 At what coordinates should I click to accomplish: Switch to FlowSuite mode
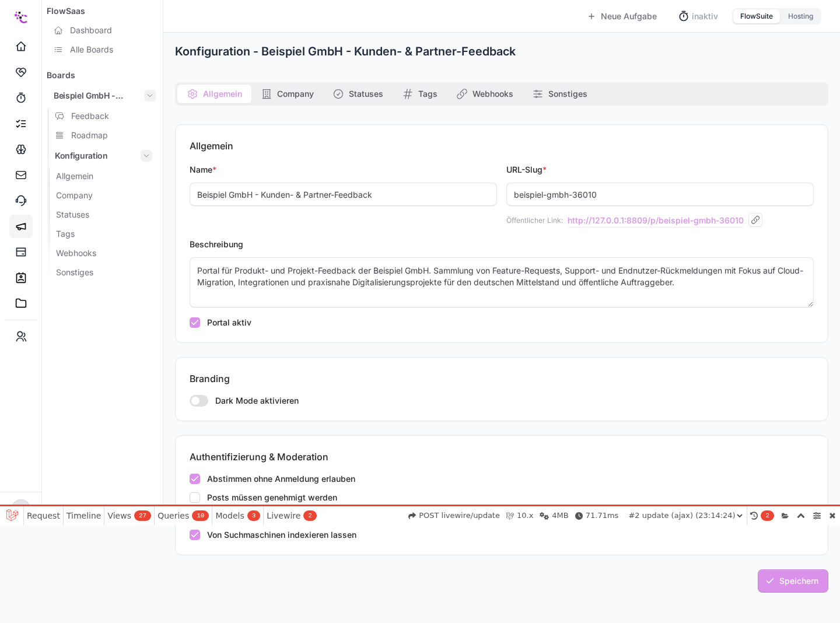point(756,16)
